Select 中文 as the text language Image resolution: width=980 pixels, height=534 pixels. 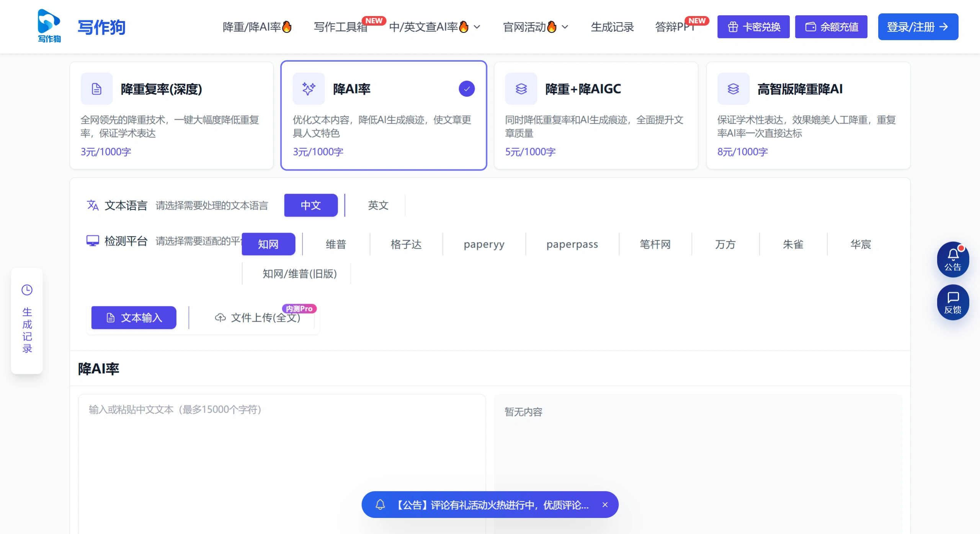(x=311, y=205)
